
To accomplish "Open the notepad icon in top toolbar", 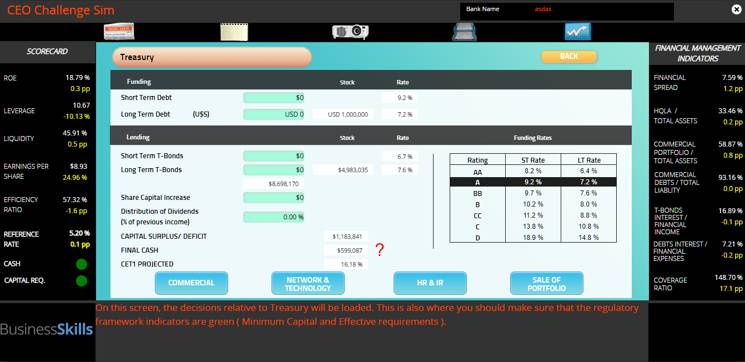I will [234, 32].
